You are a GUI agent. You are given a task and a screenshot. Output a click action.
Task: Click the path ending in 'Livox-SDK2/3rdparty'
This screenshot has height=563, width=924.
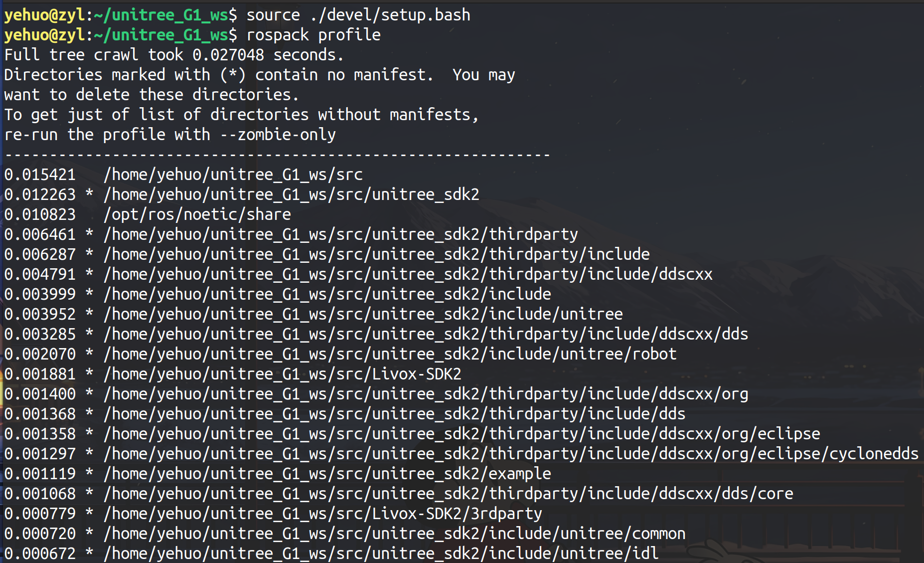(x=323, y=514)
